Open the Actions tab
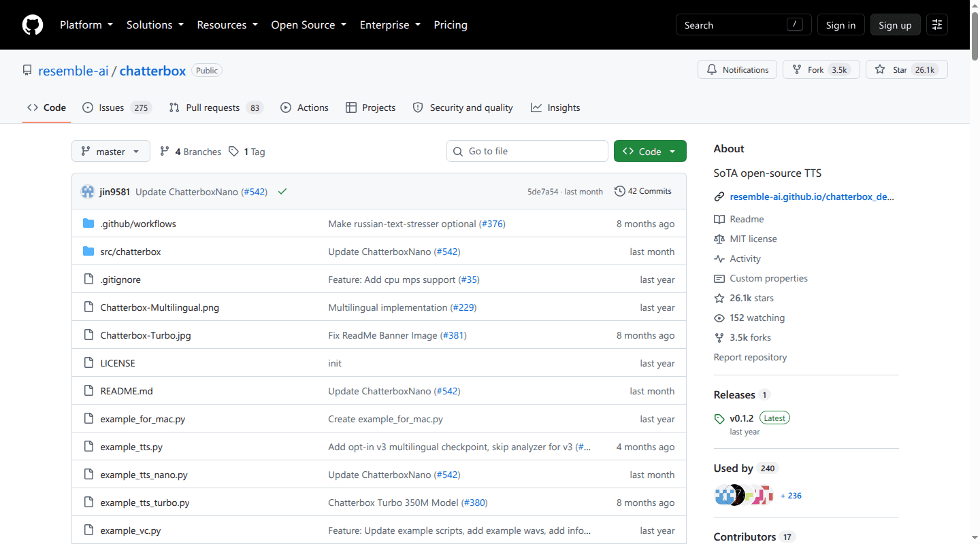The image size is (980, 544). (x=304, y=107)
